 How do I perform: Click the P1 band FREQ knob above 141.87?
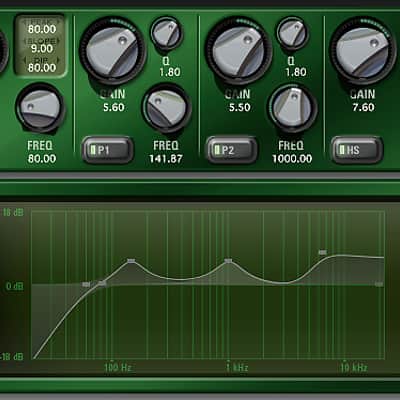click(166, 108)
